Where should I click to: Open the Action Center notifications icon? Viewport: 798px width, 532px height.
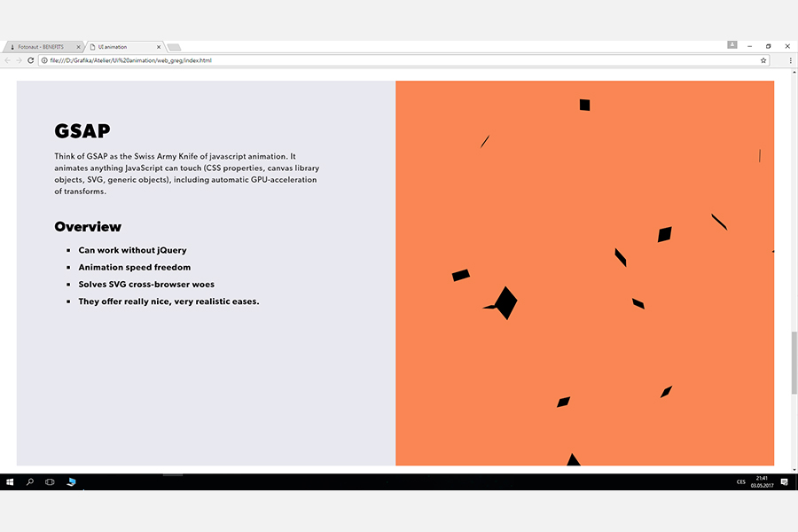pyautogui.click(x=784, y=481)
